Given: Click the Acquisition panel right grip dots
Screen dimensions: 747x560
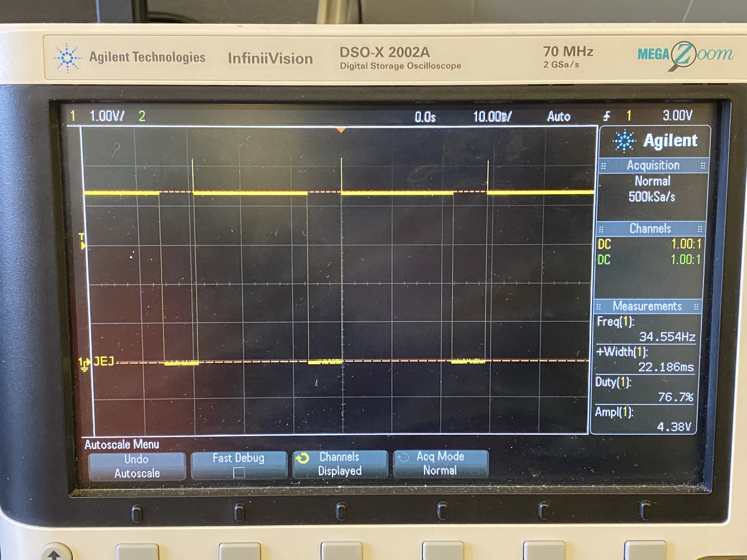Looking at the screenshot, I should (x=703, y=165).
